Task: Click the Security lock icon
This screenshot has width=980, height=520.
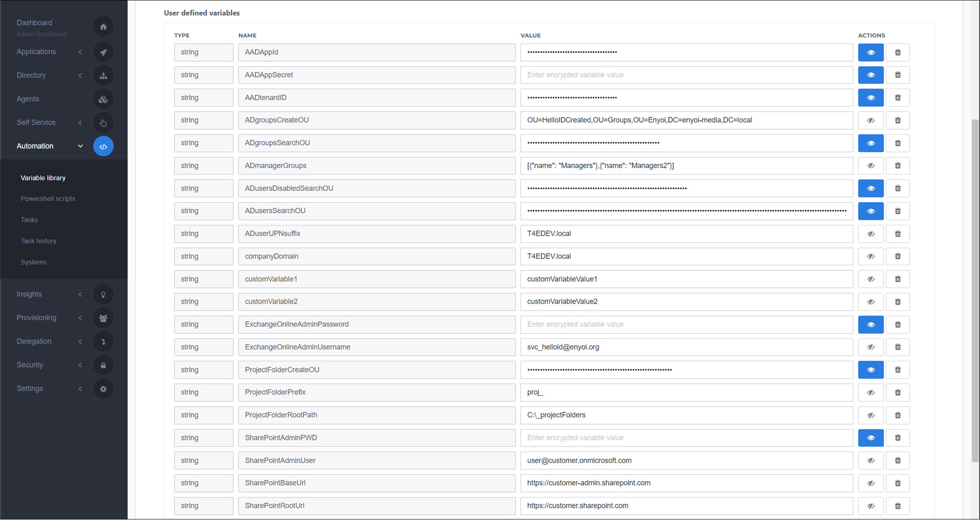Action: [x=103, y=365]
